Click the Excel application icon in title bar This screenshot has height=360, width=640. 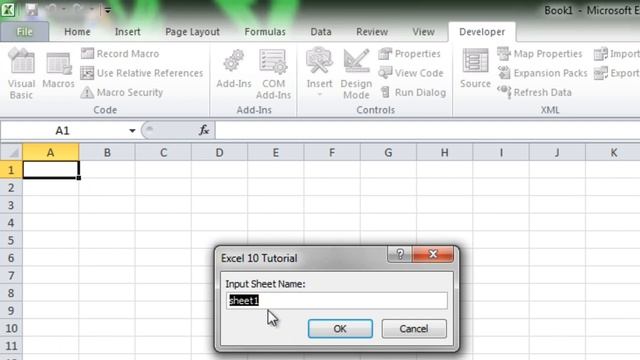tap(8, 9)
